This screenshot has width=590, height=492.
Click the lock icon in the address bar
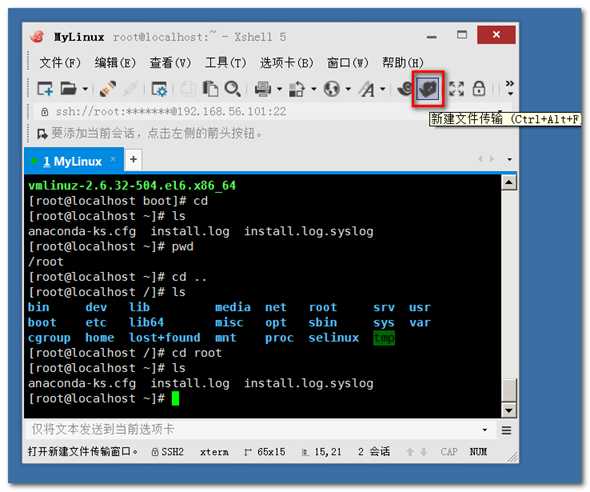pyautogui.click(x=44, y=112)
